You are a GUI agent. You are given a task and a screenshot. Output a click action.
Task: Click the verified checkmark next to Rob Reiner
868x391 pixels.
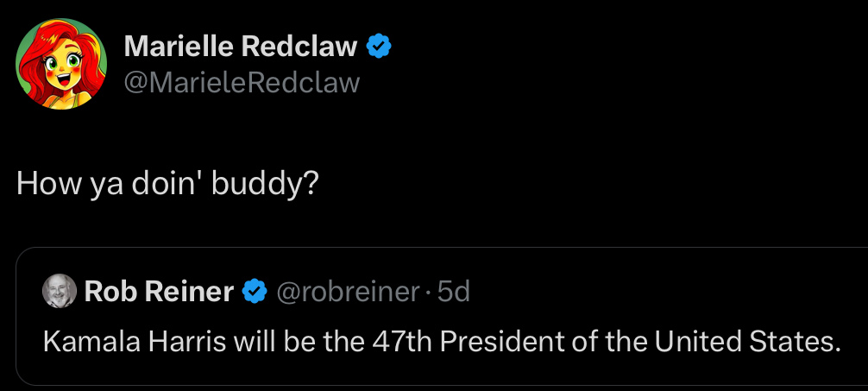pos(254,292)
